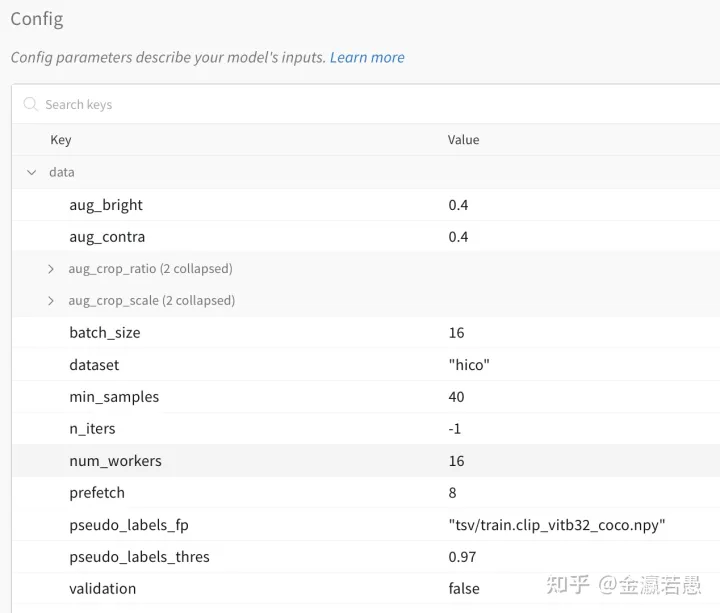Select the validation key
720x613 pixels.
pos(102,589)
